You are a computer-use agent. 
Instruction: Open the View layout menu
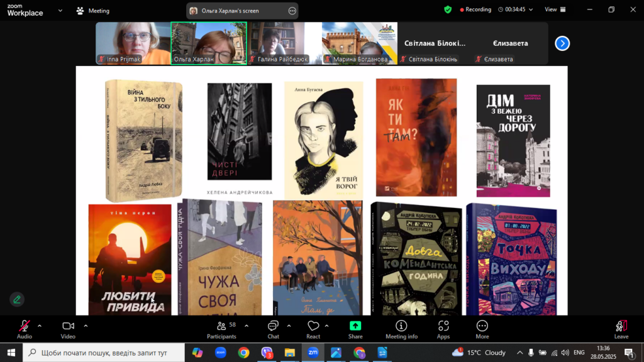(555, 9)
